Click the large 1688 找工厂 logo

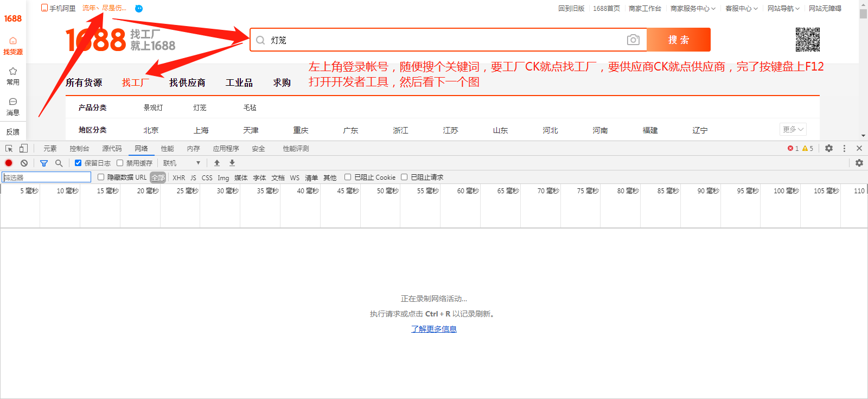pyautogui.click(x=120, y=40)
